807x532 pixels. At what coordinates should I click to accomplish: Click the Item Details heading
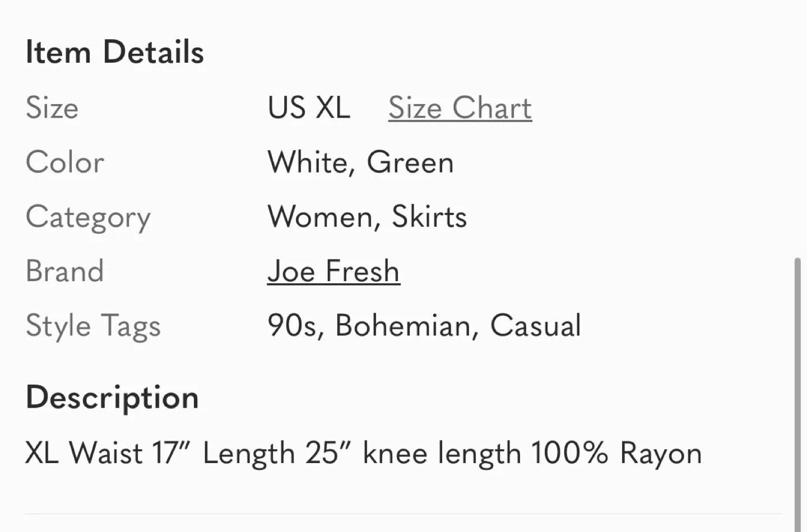click(x=114, y=52)
